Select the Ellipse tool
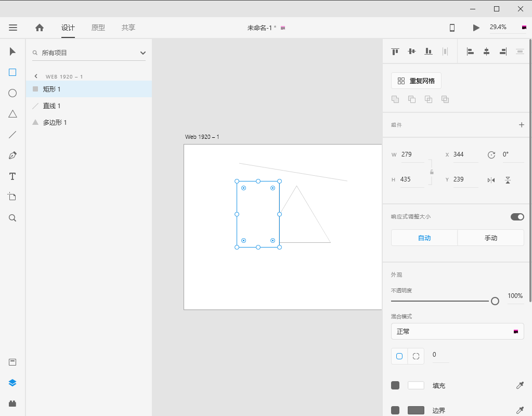The height and width of the screenshot is (416, 532). tap(12, 93)
